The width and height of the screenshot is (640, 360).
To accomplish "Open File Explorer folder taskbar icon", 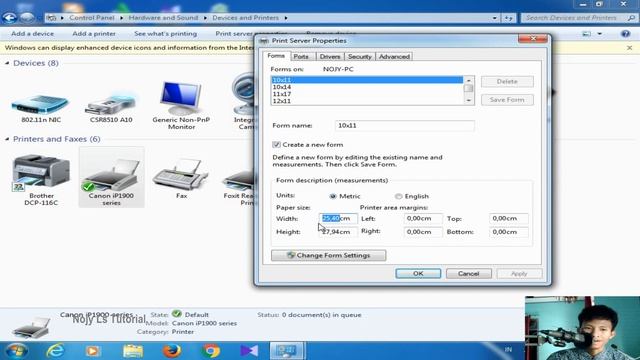I will pos(133,351).
